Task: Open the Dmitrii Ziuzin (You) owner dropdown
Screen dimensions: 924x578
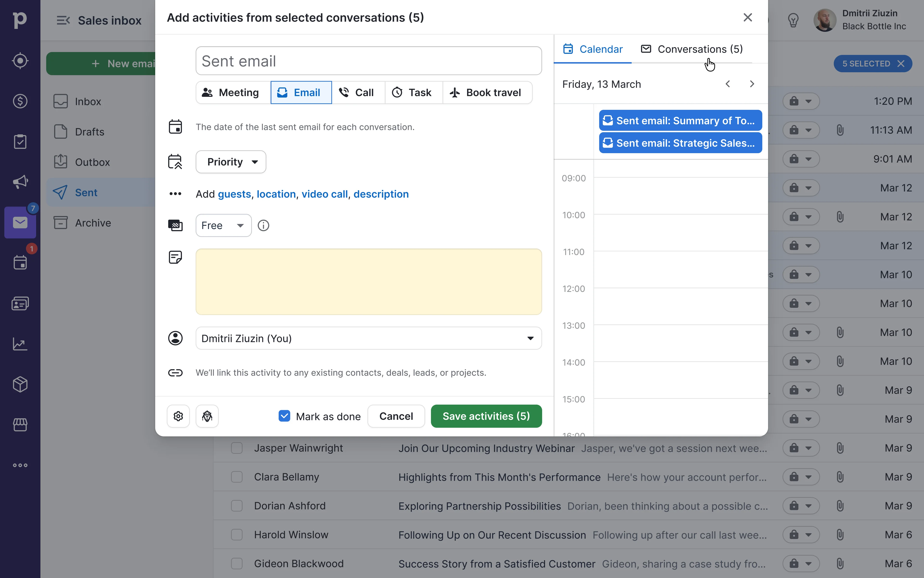Action: tap(368, 338)
